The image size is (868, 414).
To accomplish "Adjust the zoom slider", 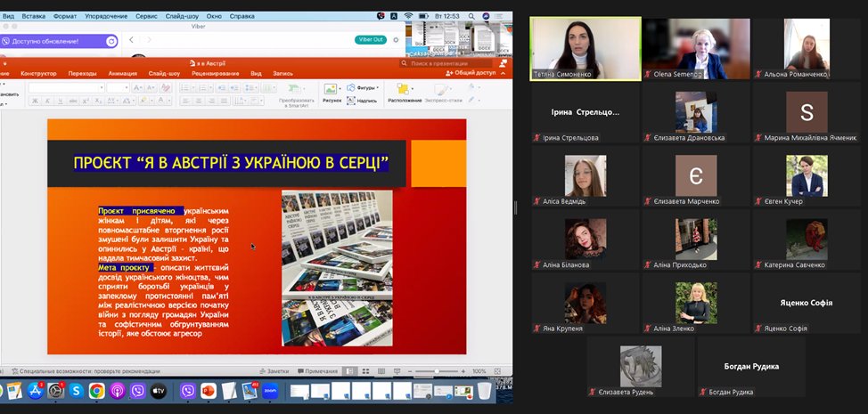I will pyautogui.click(x=437, y=371).
